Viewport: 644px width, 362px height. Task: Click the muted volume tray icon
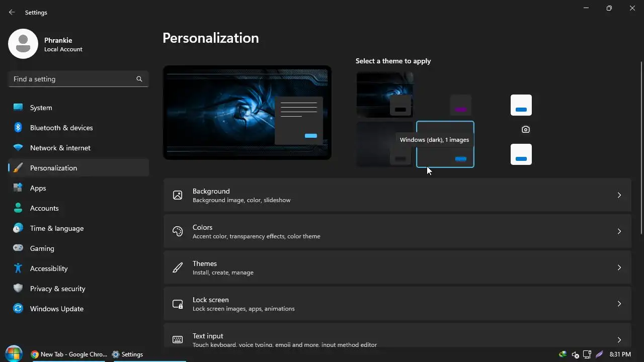click(576, 354)
